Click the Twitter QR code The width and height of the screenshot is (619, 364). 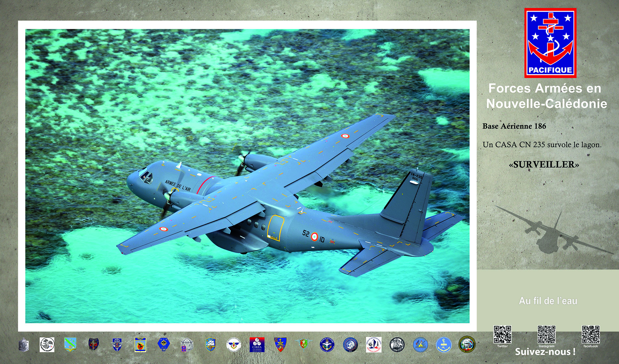pos(502,335)
